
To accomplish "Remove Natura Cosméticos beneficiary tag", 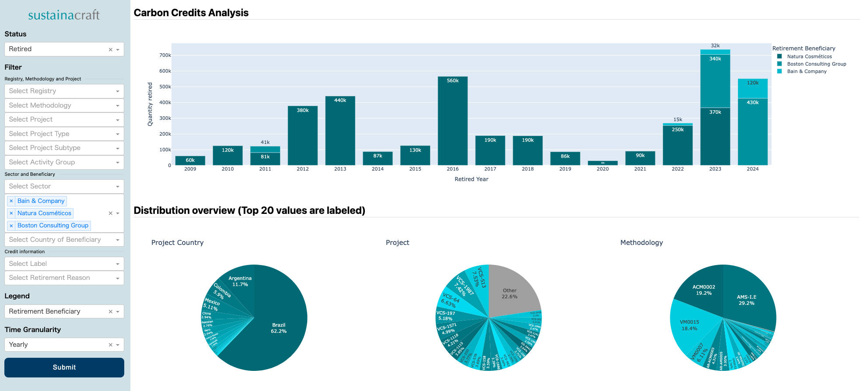I will click(11, 213).
